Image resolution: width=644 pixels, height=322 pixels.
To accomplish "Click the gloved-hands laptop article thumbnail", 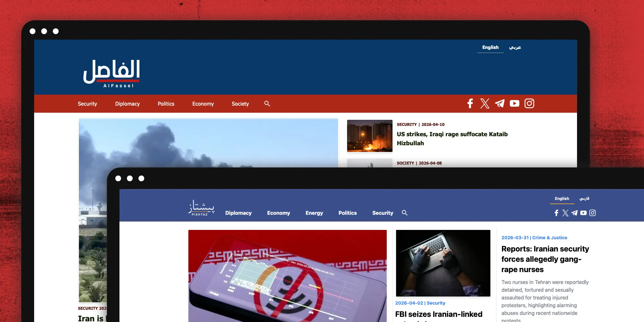I will (443, 263).
